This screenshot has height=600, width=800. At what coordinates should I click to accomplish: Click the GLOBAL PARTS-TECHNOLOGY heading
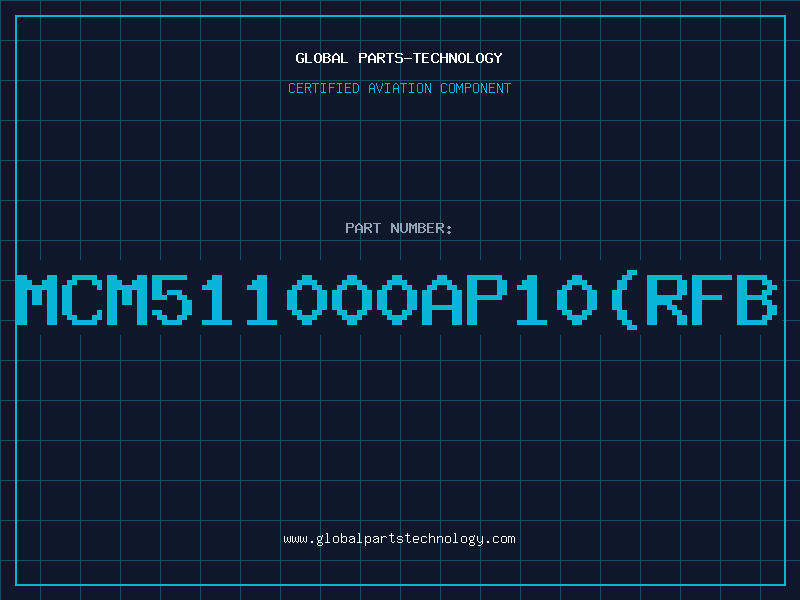399,58
